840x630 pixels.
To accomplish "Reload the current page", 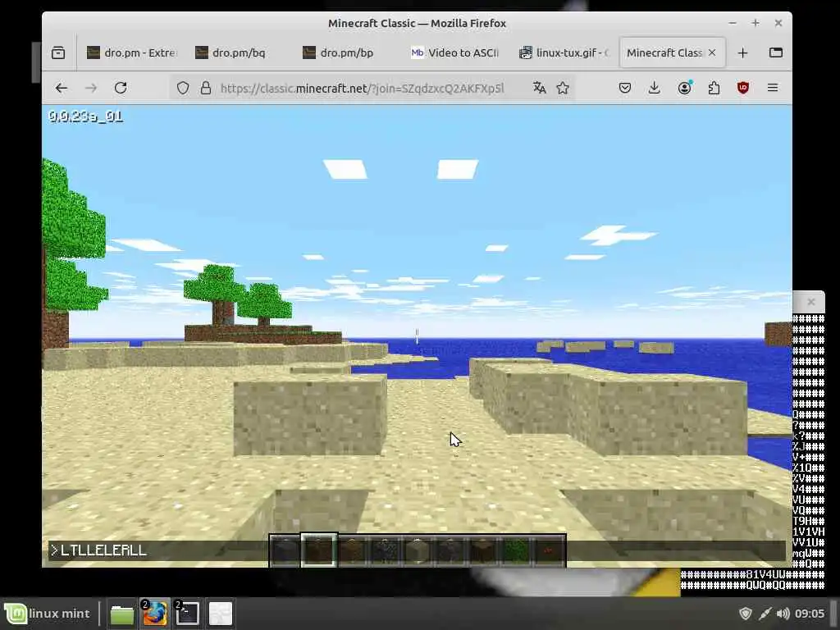I will (121, 88).
